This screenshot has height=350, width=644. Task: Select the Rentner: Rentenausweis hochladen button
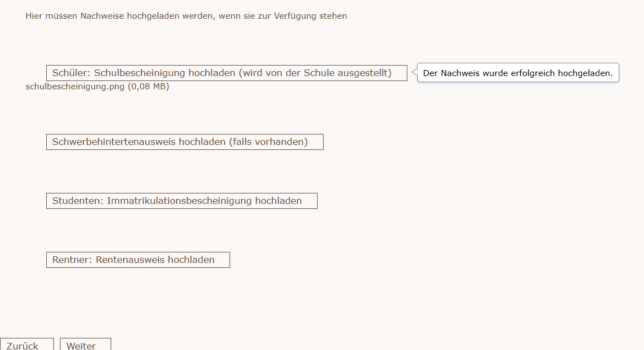tap(138, 260)
